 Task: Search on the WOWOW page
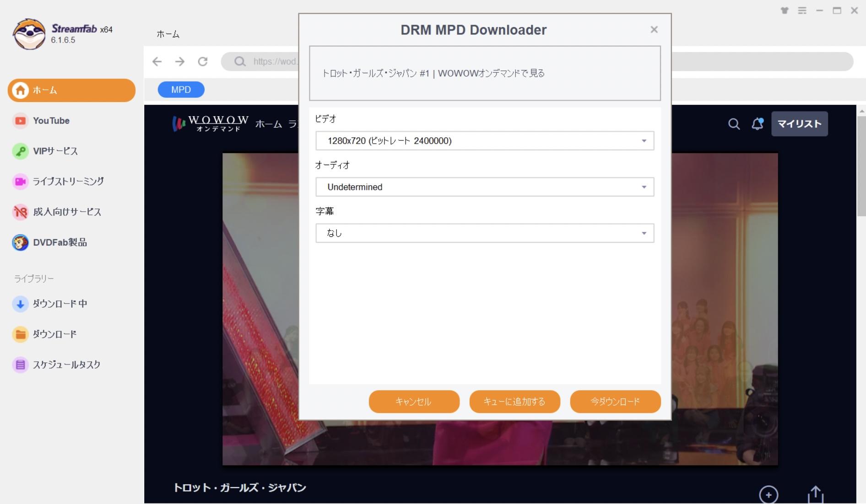(734, 124)
